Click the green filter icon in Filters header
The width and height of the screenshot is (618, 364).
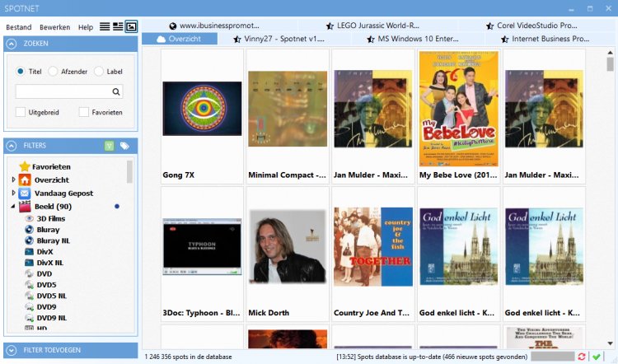coord(109,146)
